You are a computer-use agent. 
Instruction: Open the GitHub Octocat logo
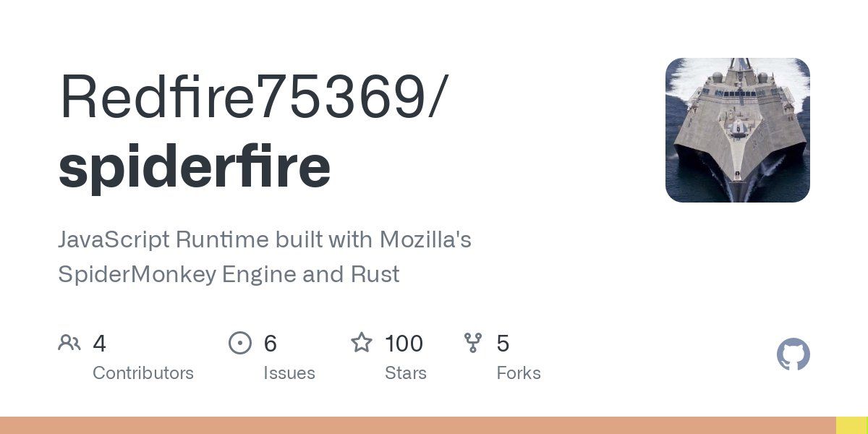[x=793, y=355]
